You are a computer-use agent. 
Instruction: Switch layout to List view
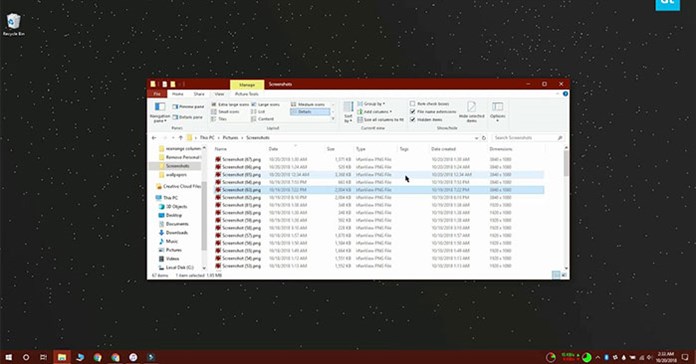(x=258, y=112)
